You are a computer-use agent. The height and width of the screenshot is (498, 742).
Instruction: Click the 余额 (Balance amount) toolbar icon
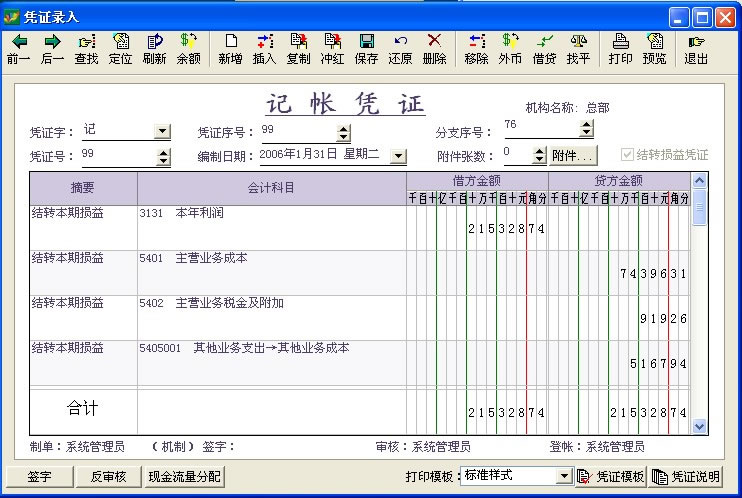click(188, 48)
